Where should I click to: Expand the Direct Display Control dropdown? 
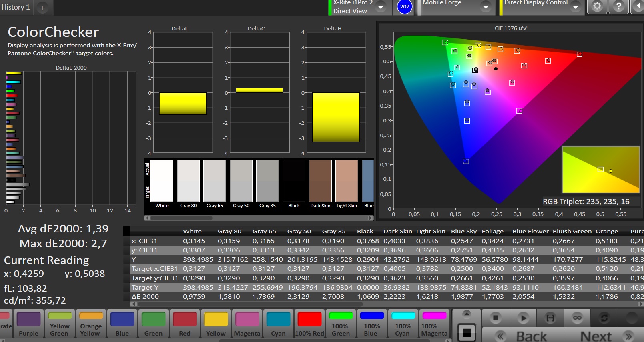[x=575, y=7]
